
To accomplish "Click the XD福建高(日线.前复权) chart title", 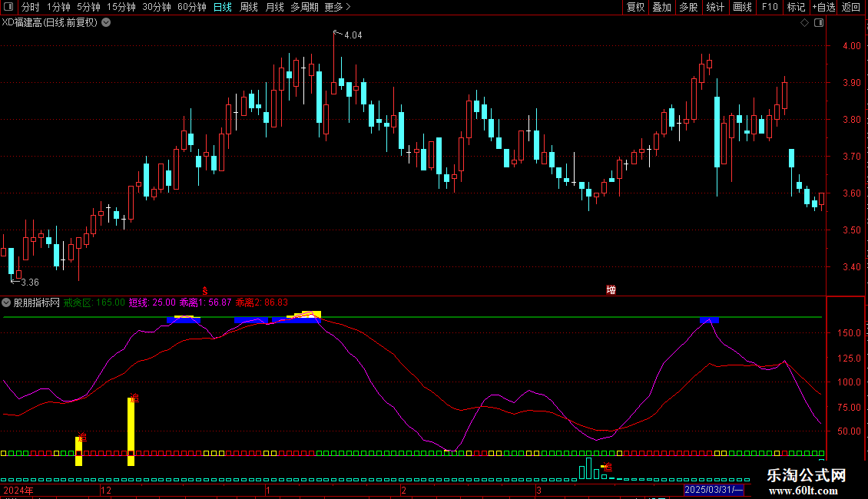I will (x=50, y=23).
